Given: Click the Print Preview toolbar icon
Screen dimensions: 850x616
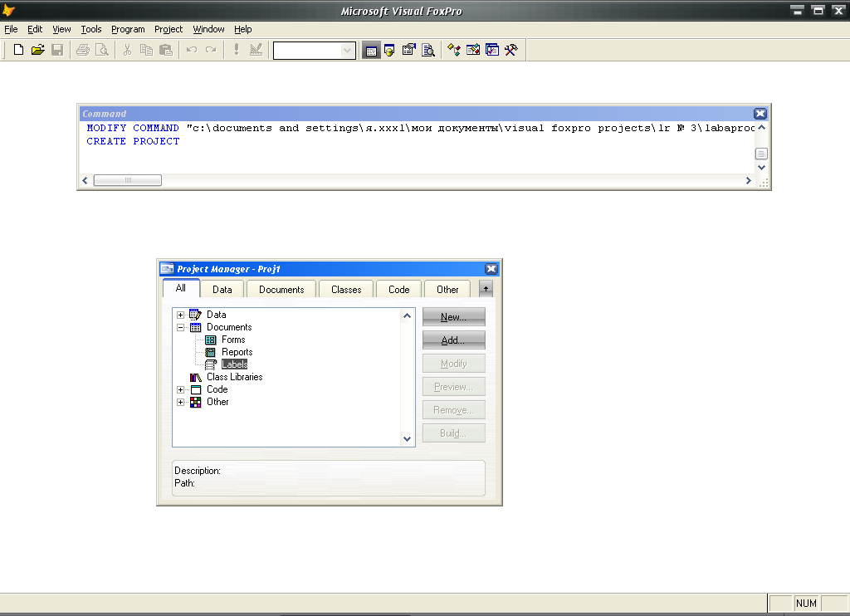Looking at the screenshot, I should 102,50.
